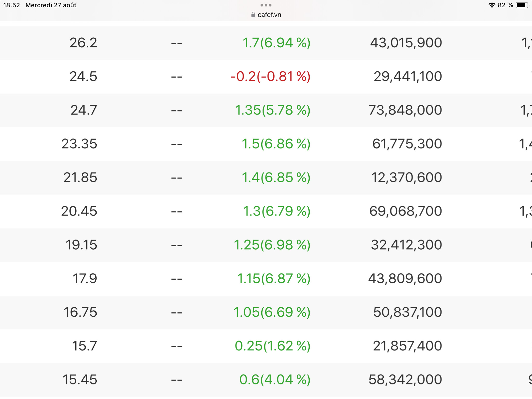Tap the date Mercredi 27 août
Viewport: 532px width, 399px height.
point(51,5)
